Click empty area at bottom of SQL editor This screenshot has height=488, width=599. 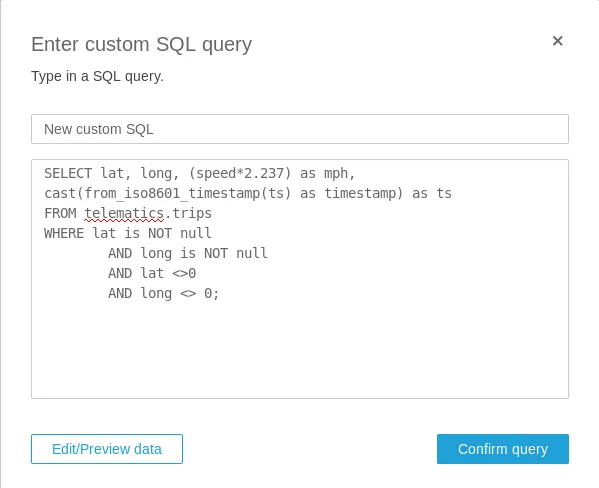300,352
